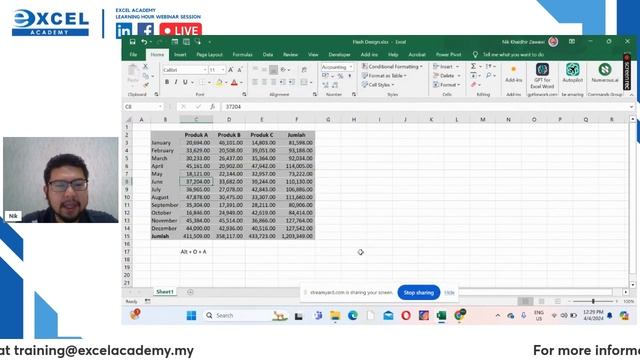The image size is (640, 360).
Task: Click the Sort & Filter icon
Action: pos(489,66)
